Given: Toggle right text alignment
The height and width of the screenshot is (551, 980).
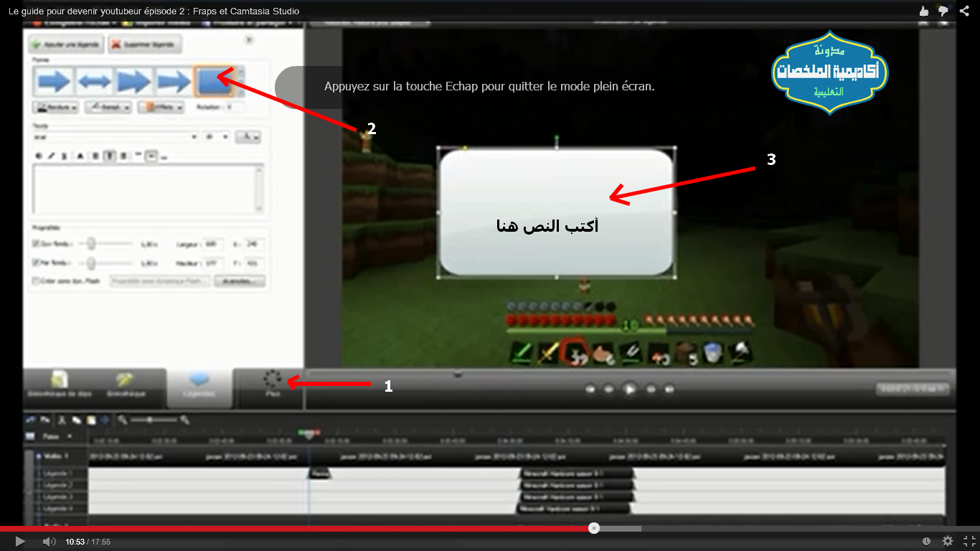Looking at the screenshot, I should click(124, 156).
